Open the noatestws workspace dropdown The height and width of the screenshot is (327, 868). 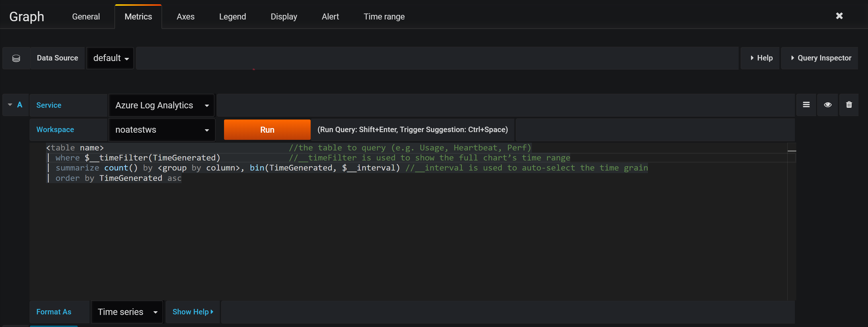(x=161, y=130)
